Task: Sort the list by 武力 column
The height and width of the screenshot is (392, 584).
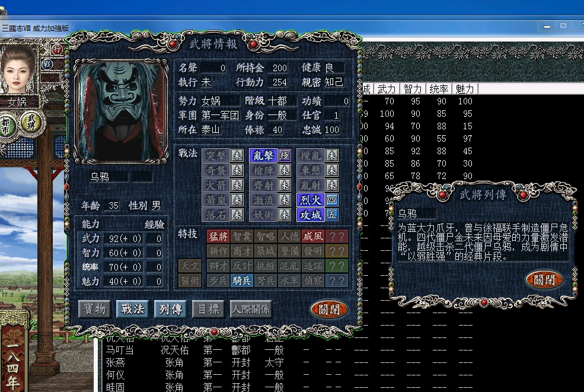Action: tap(386, 89)
